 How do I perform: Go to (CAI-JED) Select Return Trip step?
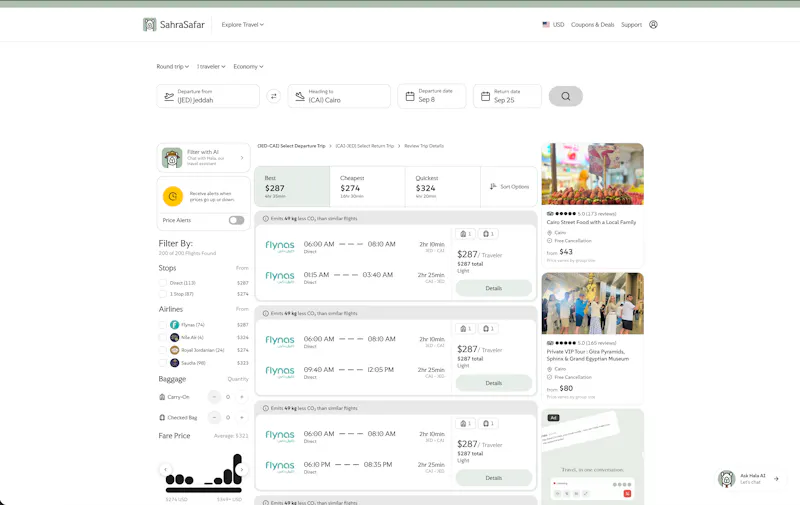coord(365,146)
